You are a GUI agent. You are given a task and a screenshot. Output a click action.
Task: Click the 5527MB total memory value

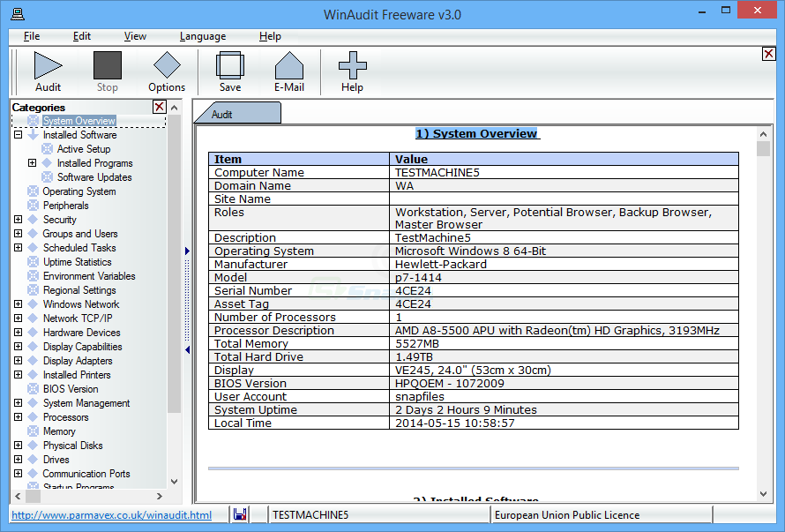tap(417, 344)
